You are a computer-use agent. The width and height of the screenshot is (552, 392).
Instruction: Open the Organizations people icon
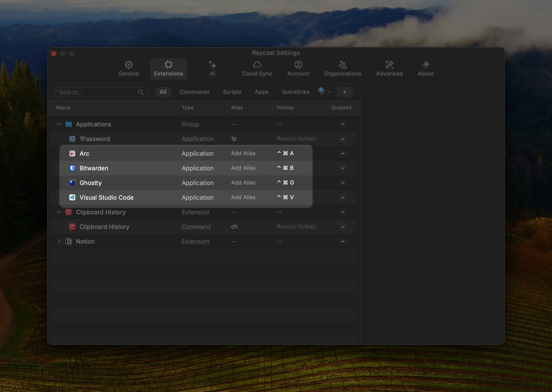[343, 65]
